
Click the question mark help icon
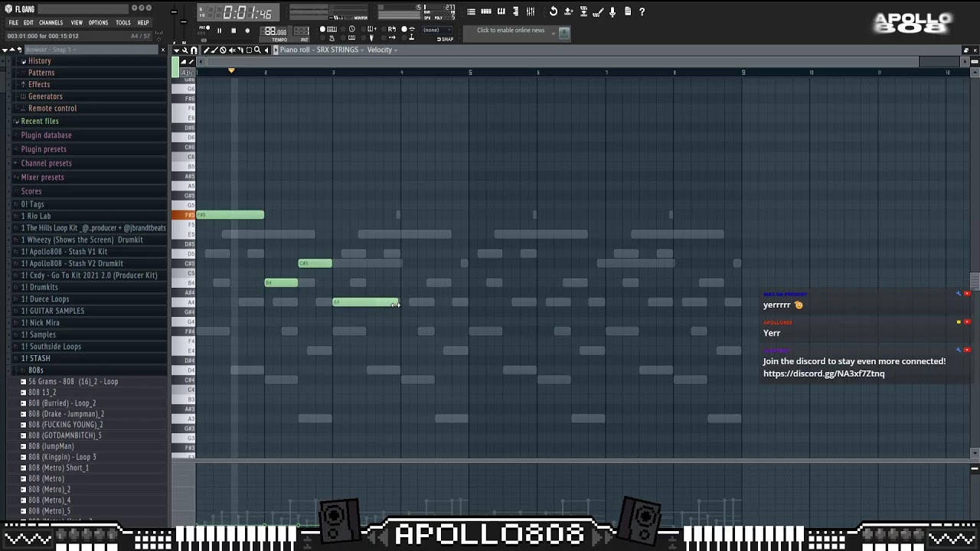(642, 11)
